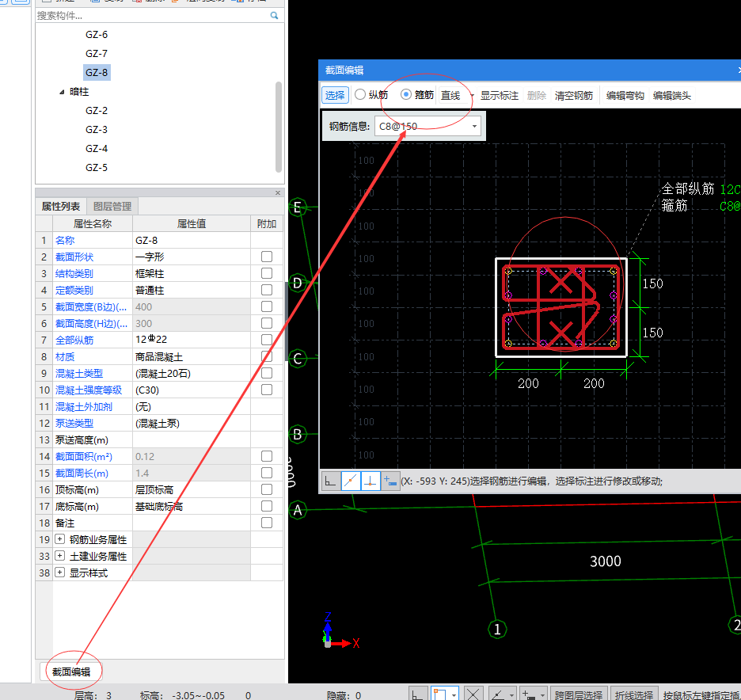This screenshot has height=700, width=741.
Task: Tick the 附加 checkbox for 定额类别
Action: point(267,290)
